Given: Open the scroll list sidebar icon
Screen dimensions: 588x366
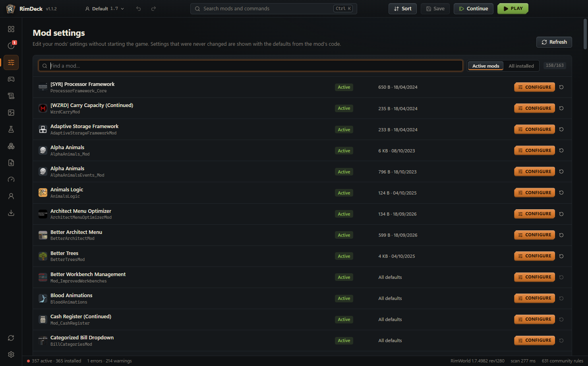Looking at the screenshot, I should tap(11, 96).
